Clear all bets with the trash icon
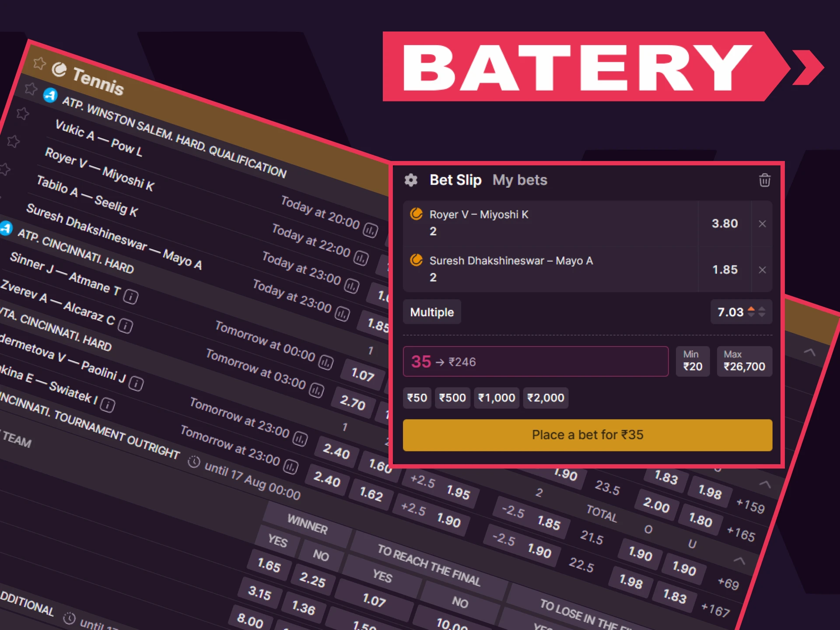Viewport: 840px width, 630px height. (764, 180)
